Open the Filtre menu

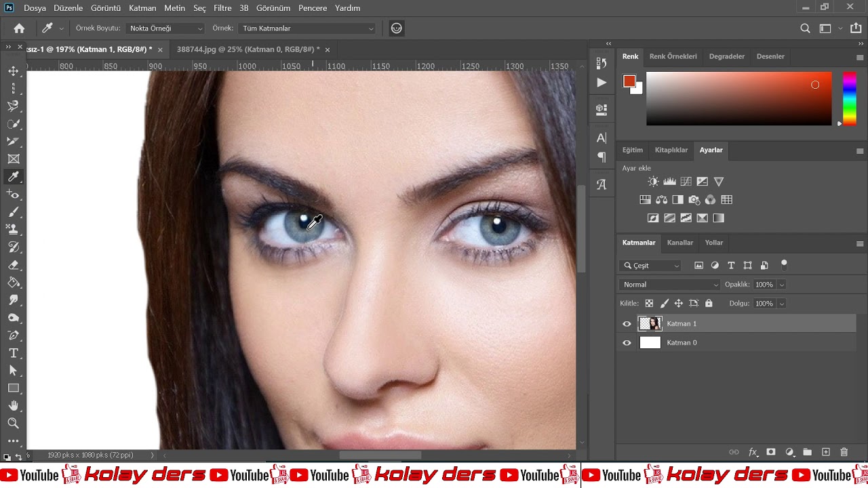click(x=222, y=8)
